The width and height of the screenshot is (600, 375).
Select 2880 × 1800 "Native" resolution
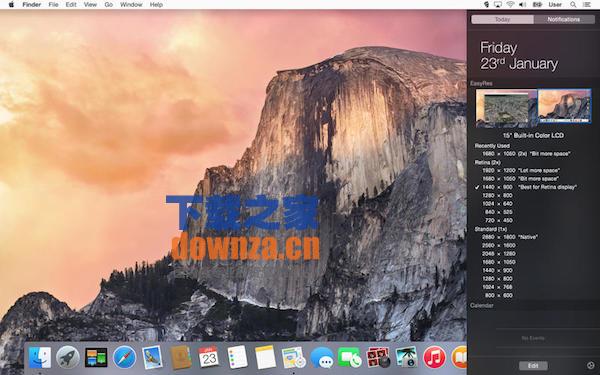tap(510, 237)
